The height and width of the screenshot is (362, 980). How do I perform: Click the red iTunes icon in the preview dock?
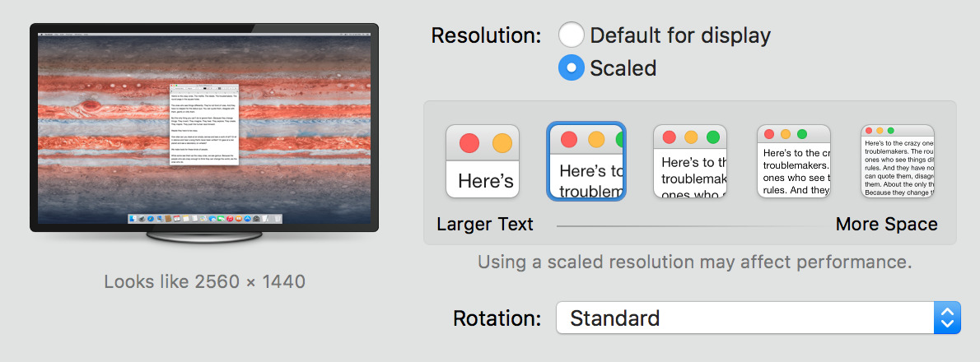tap(230, 219)
